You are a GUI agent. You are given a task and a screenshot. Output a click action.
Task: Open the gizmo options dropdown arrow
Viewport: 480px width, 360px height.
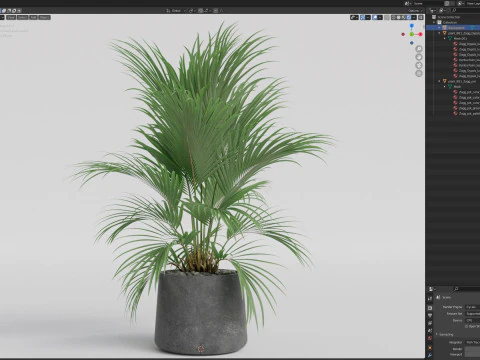pos(368,17)
